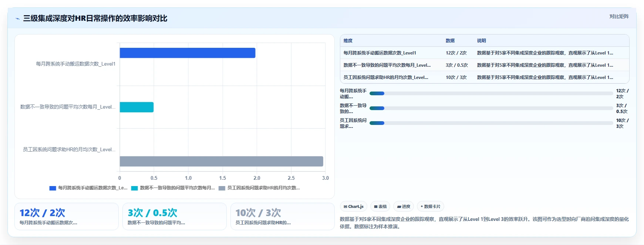Click the 3次 / 0.5次 value beside its progress bar
This screenshot has width=644, height=245.
(622, 108)
